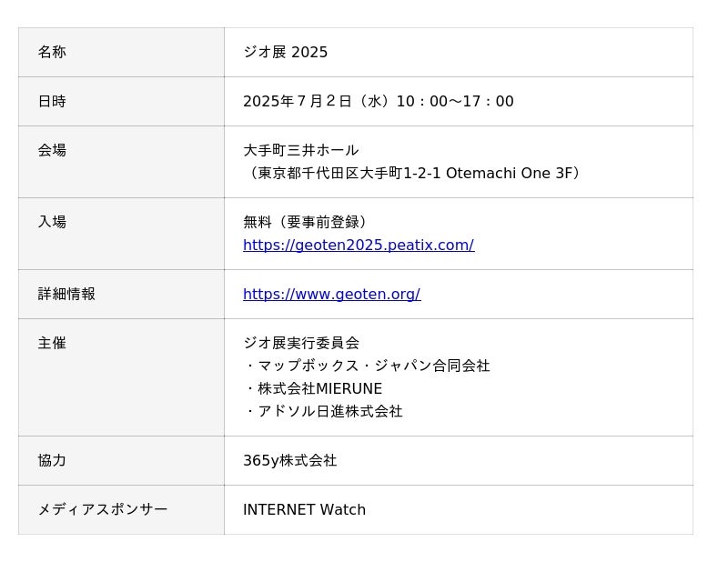
Task: Click the 協力 row label
Action: 52,461
